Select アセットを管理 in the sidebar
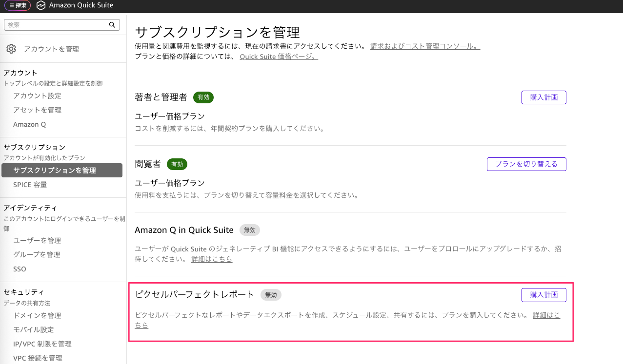Image resolution: width=623 pixels, height=364 pixels. click(x=37, y=110)
